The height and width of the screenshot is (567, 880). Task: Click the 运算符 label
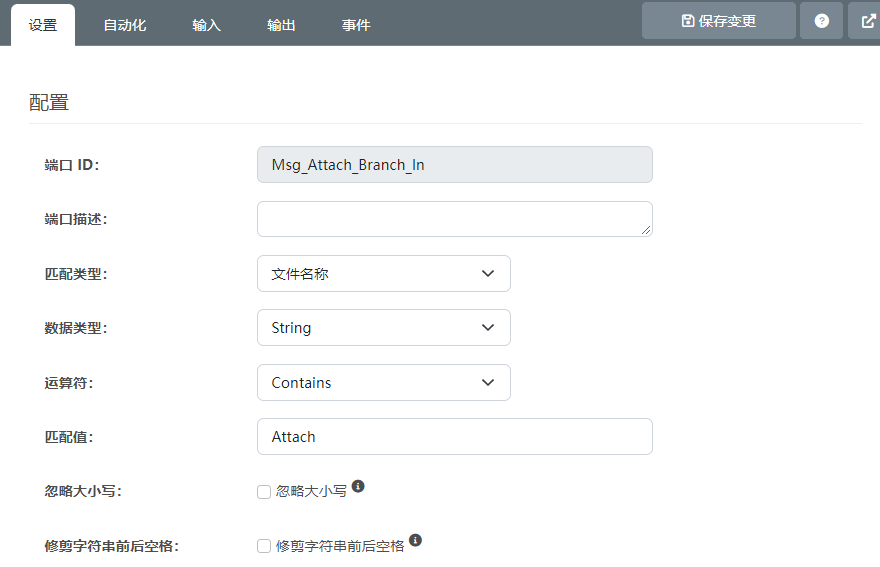(68, 383)
